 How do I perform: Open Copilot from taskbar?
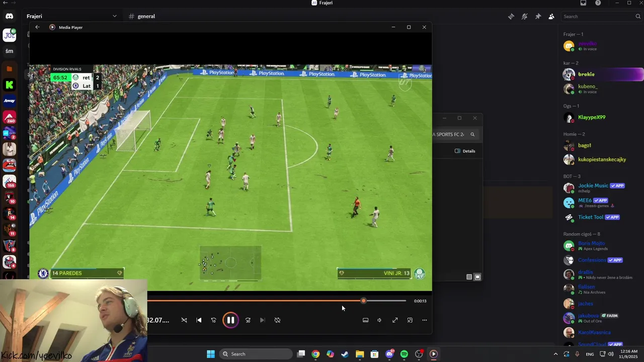point(330,354)
